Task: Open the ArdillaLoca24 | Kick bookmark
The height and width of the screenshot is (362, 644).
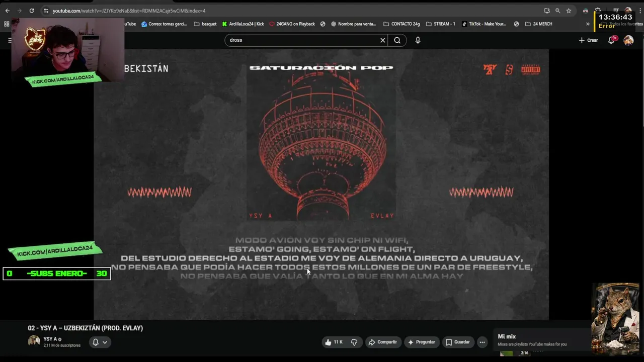Action: [x=243, y=24]
